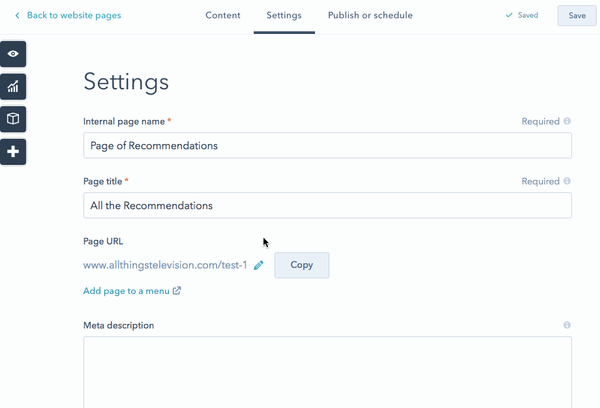The width and height of the screenshot is (600, 408).
Task: Click the Add page to a menu link
Action: coord(126,291)
